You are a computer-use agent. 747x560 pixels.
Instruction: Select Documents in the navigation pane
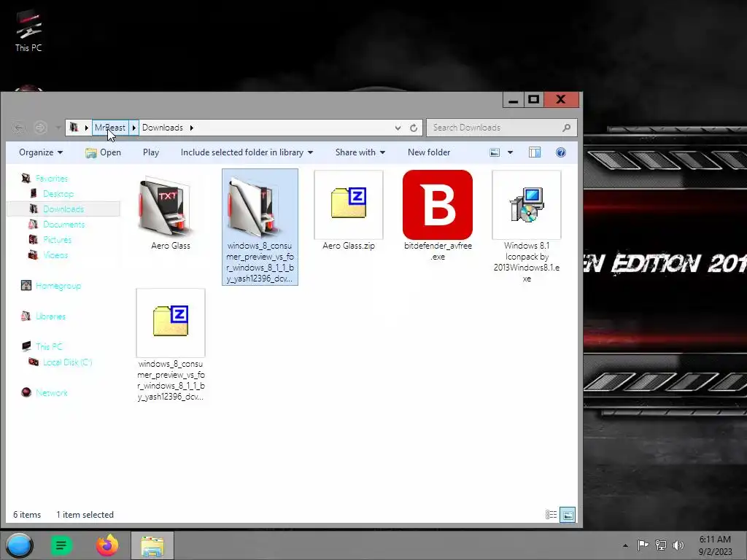click(x=64, y=225)
